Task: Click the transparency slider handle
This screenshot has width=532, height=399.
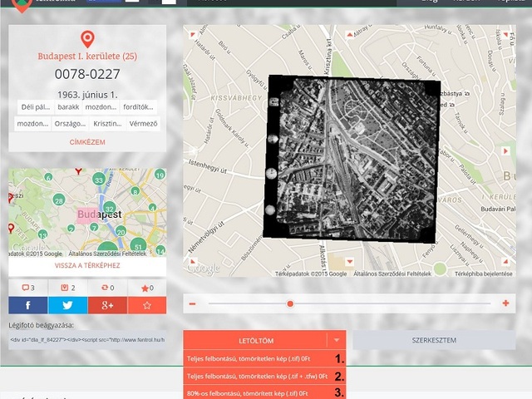Action: pos(290,303)
